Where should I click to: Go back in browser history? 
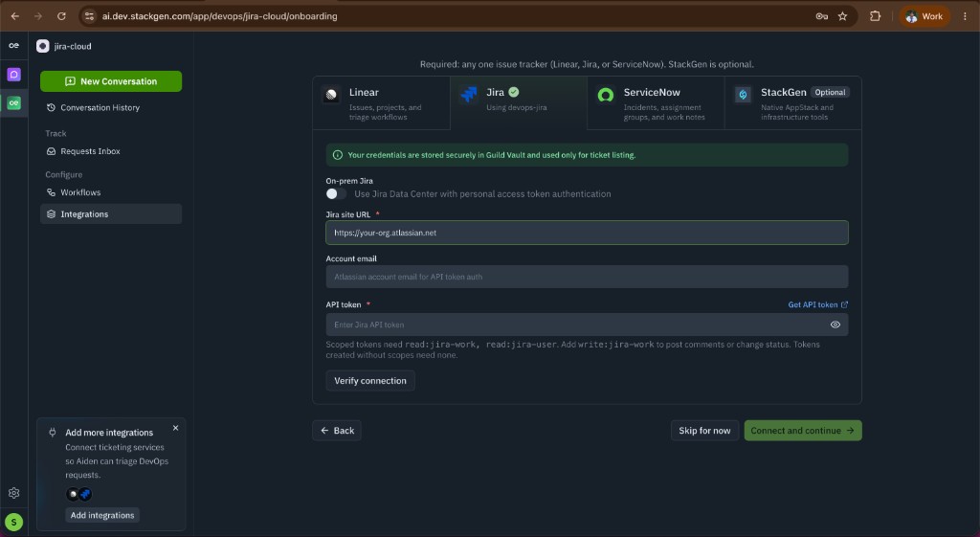pos(15,16)
